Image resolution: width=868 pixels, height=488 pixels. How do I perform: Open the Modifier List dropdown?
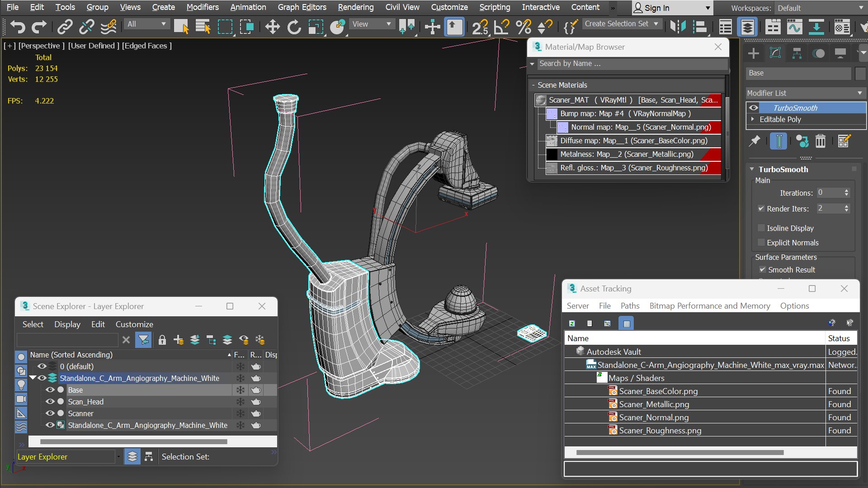click(806, 93)
